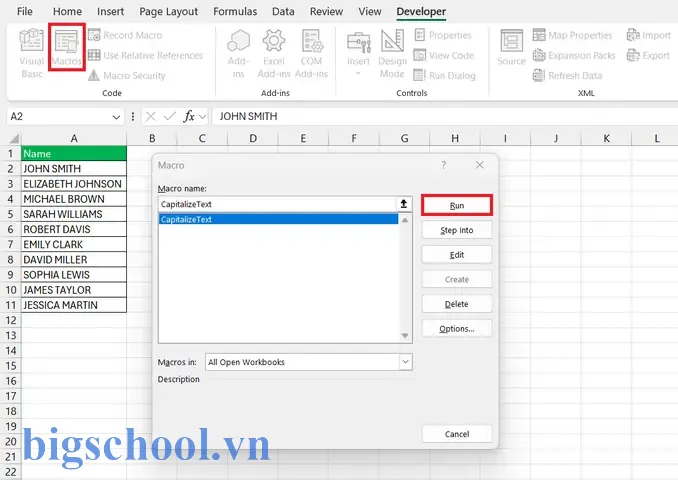Select cell with JESSICA MARTIN
Viewport: 678px width, 480px height.
(x=74, y=305)
